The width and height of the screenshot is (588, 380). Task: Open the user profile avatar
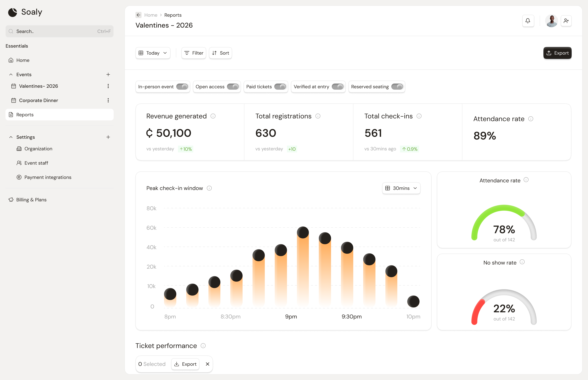(x=551, y=21)
